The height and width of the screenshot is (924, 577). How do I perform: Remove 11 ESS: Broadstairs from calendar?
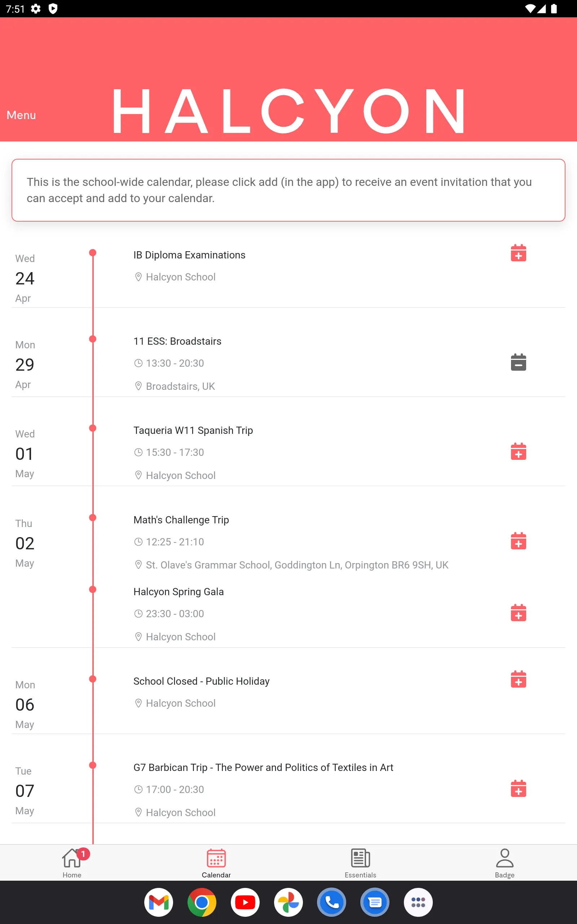[x=518, y=362]
